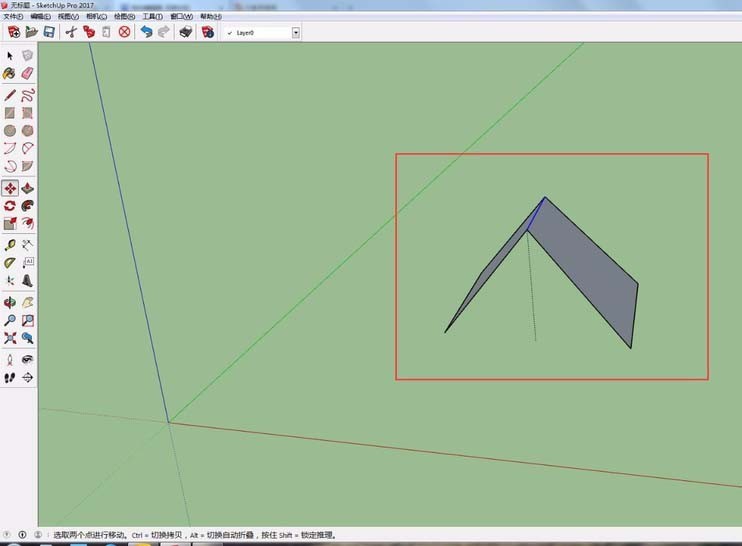Click the Print toolbar icon
The image size is (742, 546).
click(186, 32)
